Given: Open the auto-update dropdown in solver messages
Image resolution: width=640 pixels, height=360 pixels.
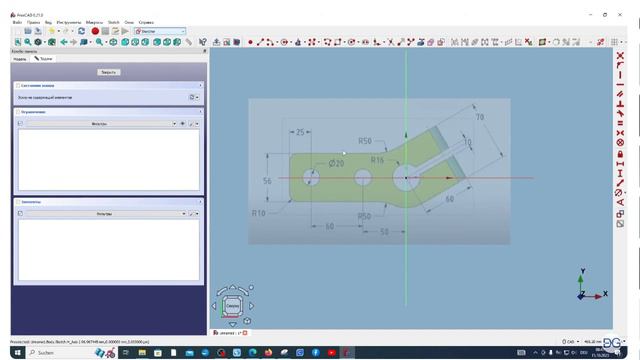Looking at the screenshot, I should [197, 97].
